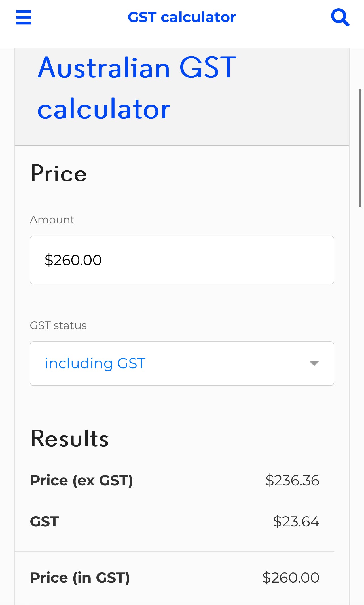Image resolution: width=364 pixels, height=605 pixels.
Task: Click the divider line above Price (in GST)
Action: (x=175, y=552)
